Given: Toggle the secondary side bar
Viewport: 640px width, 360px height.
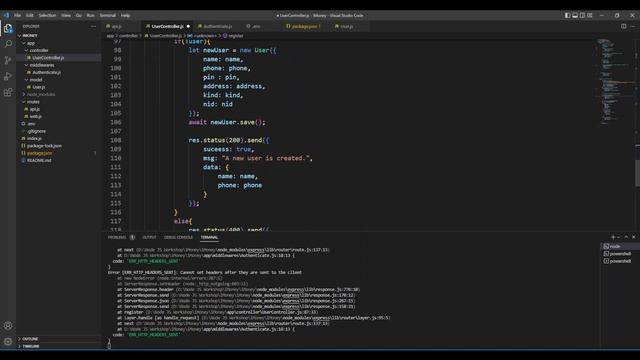Looking at the screenshot, I should (x=582, y=15).
